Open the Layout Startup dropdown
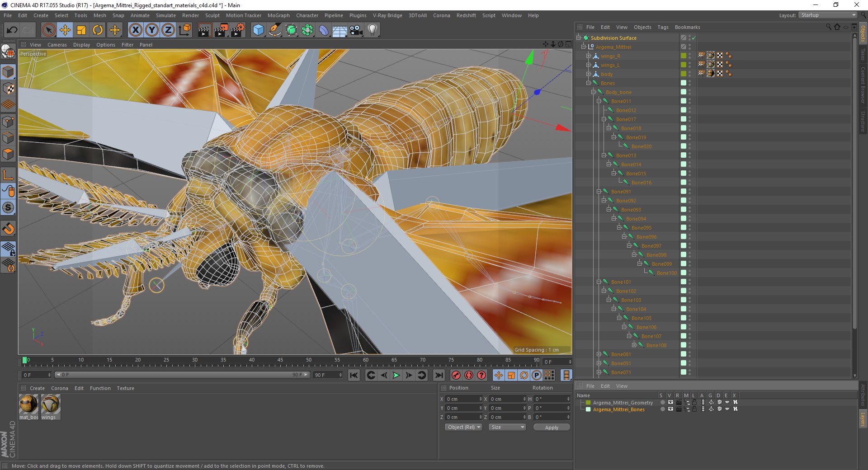868x470 pixels. tap(828, 15)
